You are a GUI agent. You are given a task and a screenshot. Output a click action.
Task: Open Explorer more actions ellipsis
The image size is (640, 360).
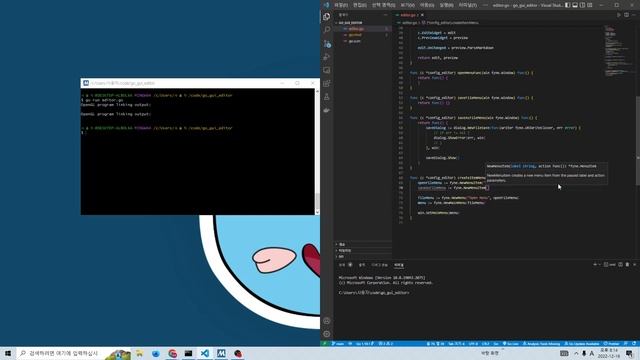click(x=385, y=15)
